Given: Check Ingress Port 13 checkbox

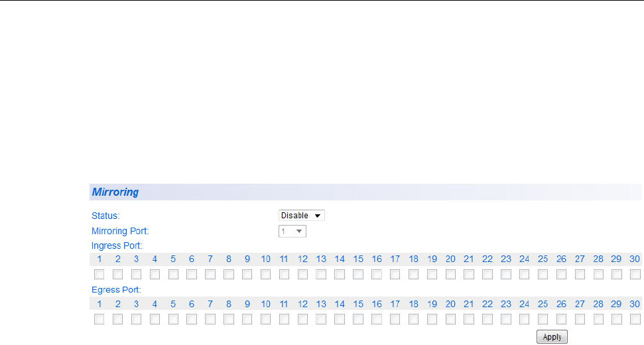Looking at the screenshot, I should coord(321,274).
